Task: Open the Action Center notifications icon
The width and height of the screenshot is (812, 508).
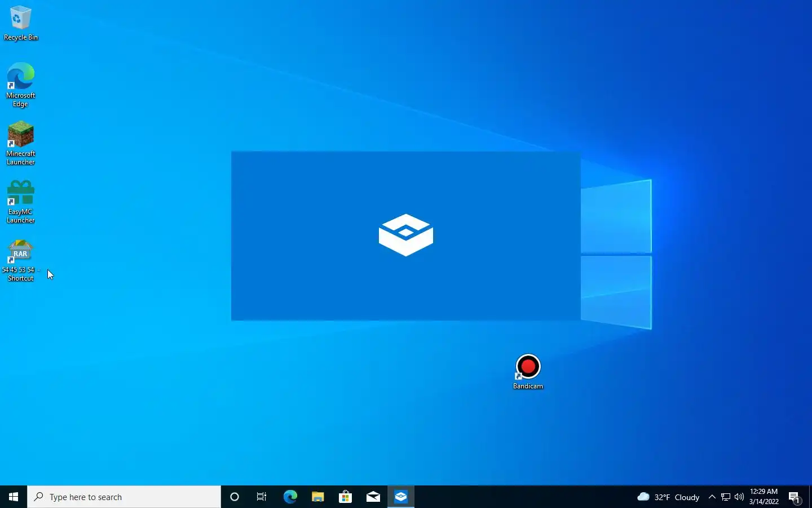Action: 795,497
